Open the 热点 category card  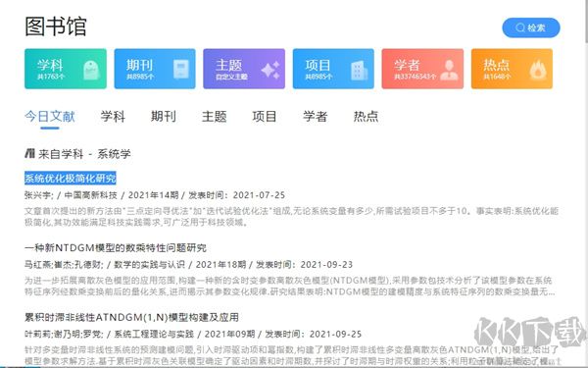[x=512, y=69]
